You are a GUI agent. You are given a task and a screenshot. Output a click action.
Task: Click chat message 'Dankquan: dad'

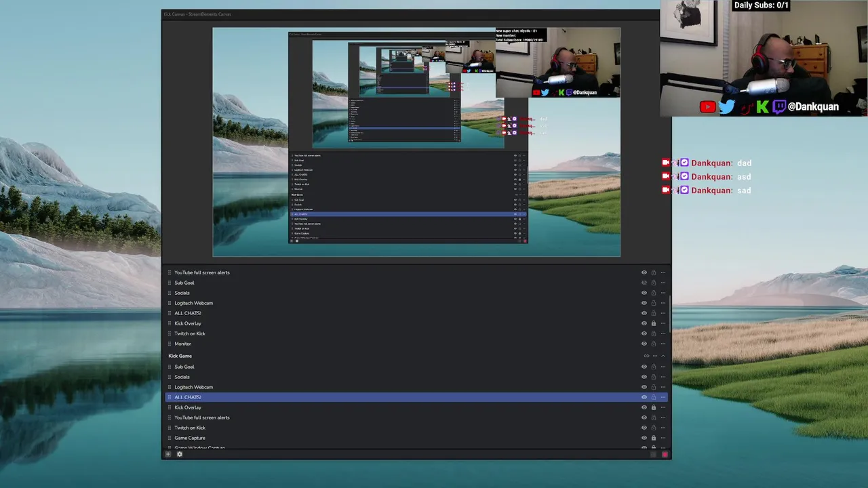(707, 163)
